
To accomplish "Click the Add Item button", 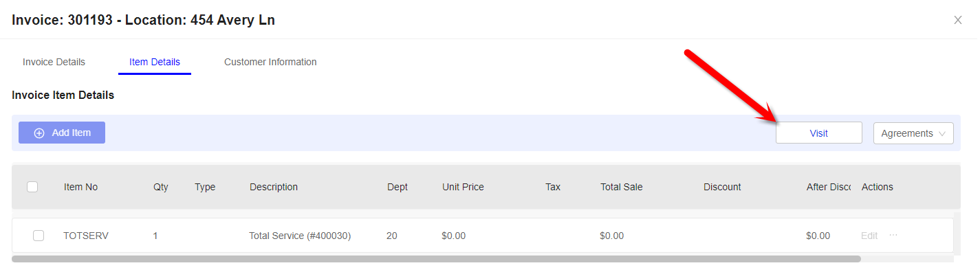I will [x=62, y=133].
